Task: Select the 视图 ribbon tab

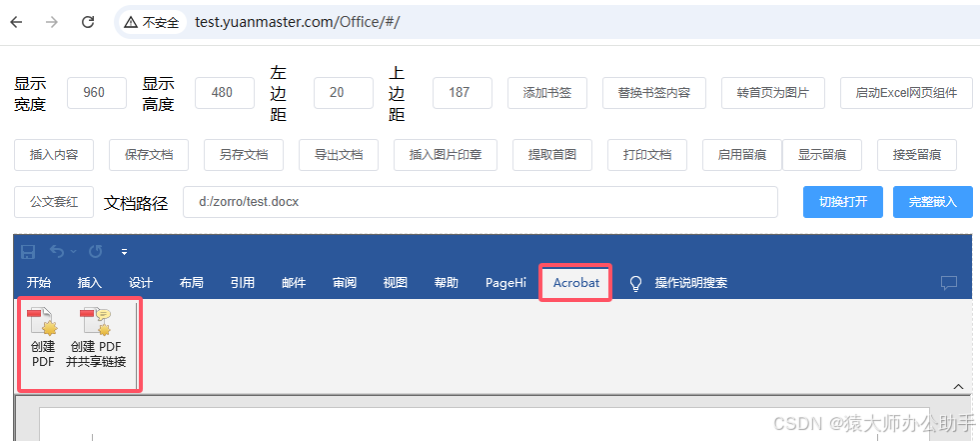Action: pos(395,283)
